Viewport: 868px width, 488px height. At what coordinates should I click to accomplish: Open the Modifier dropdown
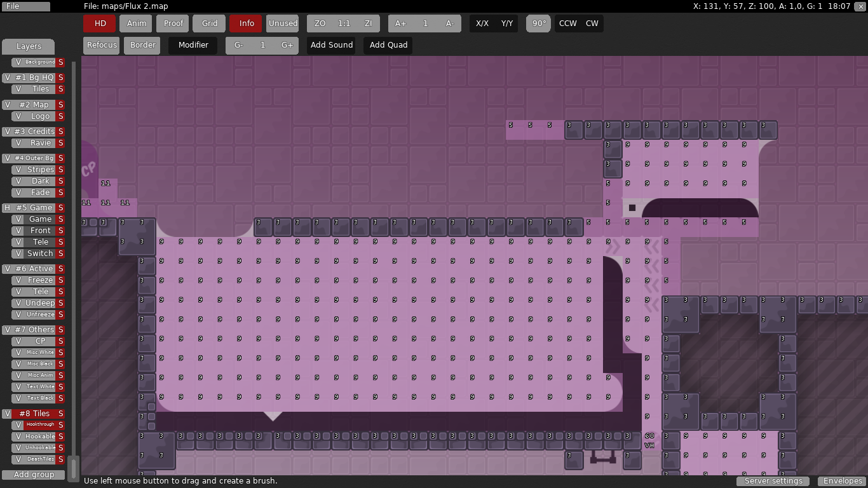point(193,45)
